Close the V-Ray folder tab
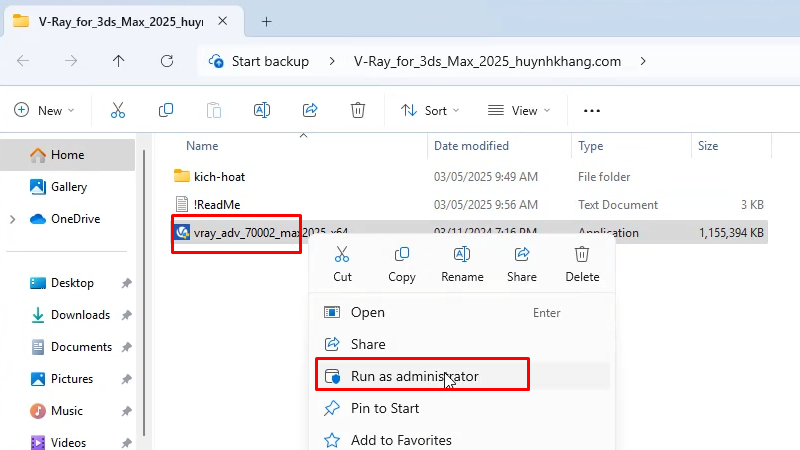 coord(222,21)
